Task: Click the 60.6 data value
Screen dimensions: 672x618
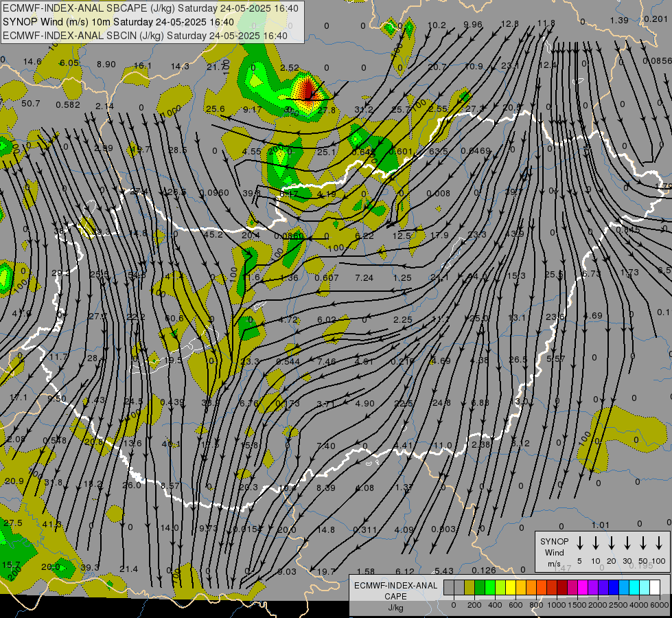Action: (174, 318)
